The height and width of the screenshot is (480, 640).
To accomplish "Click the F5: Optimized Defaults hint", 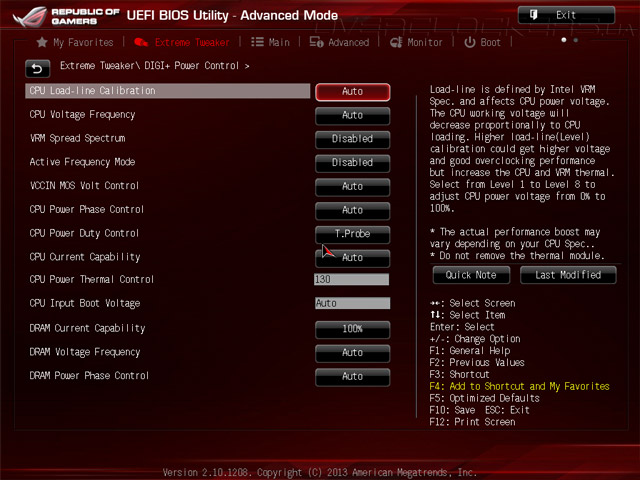I will pos(484,398).
